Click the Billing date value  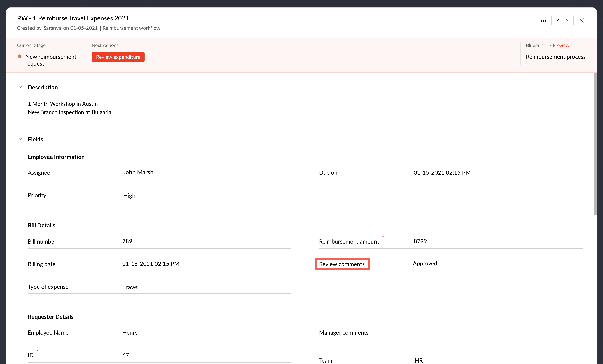(x=151, y=264)
